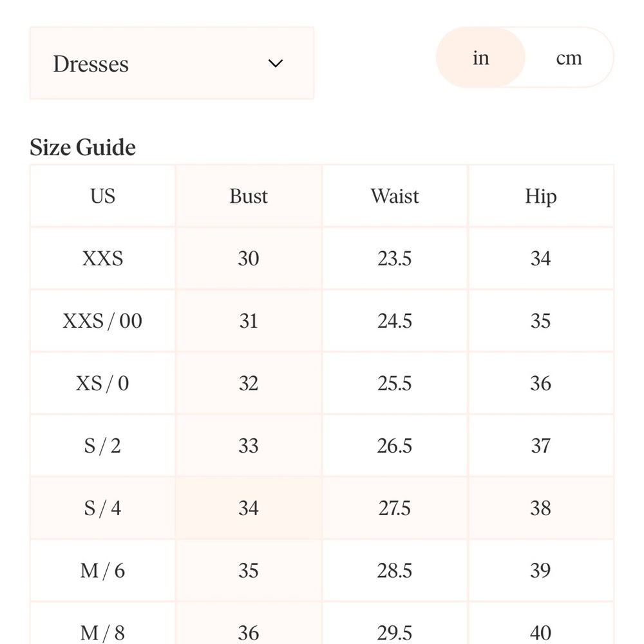644x644 pixels.
Task: Select the XXS size row
Action: 322,258
